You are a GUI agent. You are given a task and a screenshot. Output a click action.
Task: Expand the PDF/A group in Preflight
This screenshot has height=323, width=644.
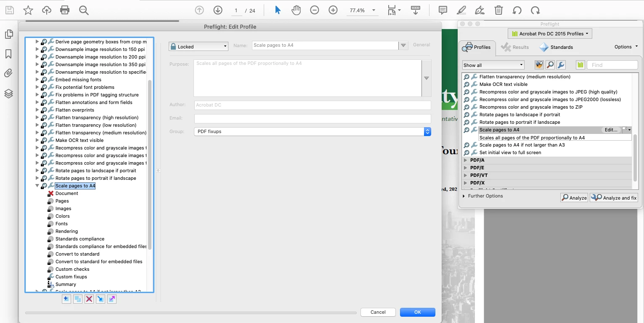coord(466,160)
